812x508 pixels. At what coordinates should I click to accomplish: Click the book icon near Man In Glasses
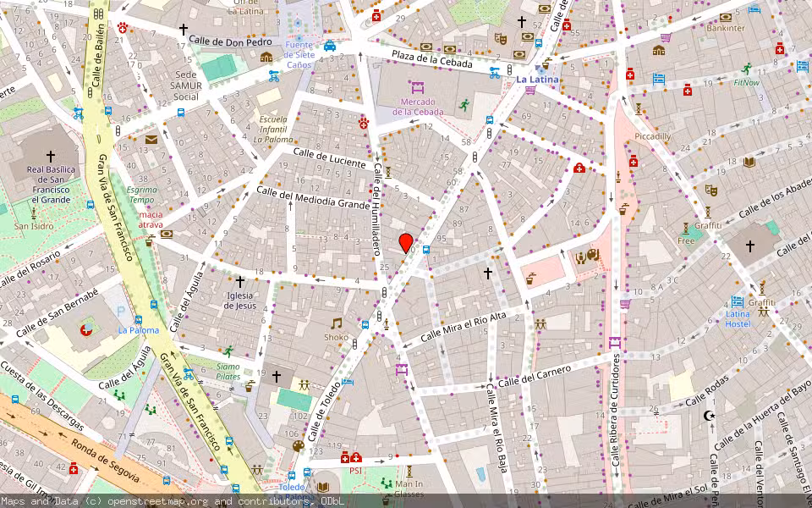322,486
